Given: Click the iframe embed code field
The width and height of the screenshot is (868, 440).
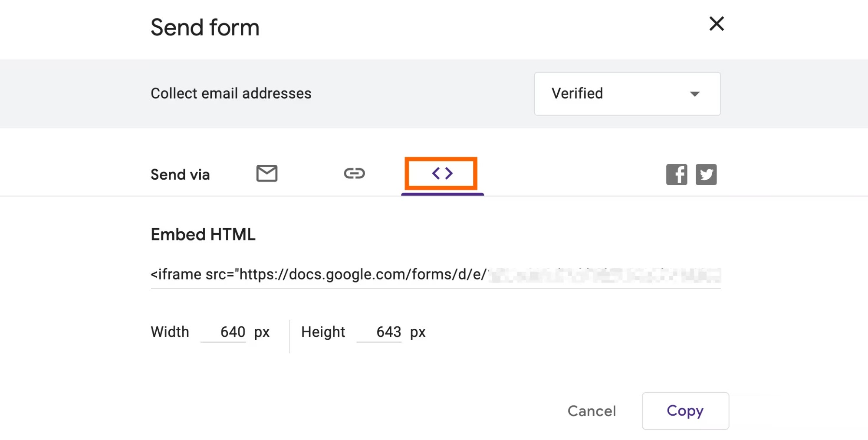Looking at the screenshot, I should tap(436, 275).
